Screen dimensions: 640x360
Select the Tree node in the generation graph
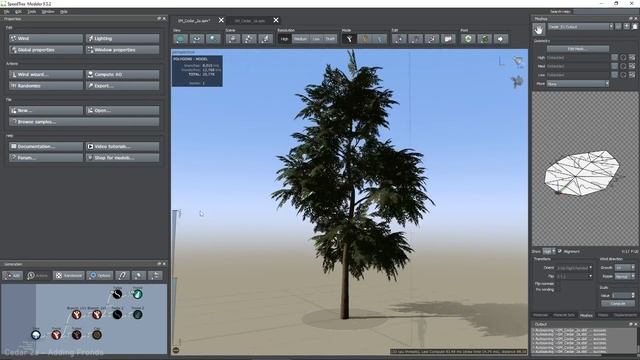pos(36,335)
